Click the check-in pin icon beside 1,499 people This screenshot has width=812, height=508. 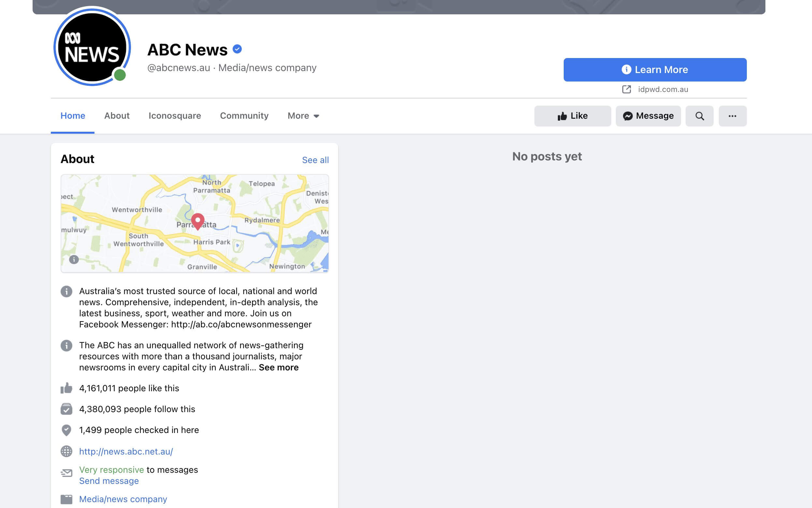coord(66,430)
